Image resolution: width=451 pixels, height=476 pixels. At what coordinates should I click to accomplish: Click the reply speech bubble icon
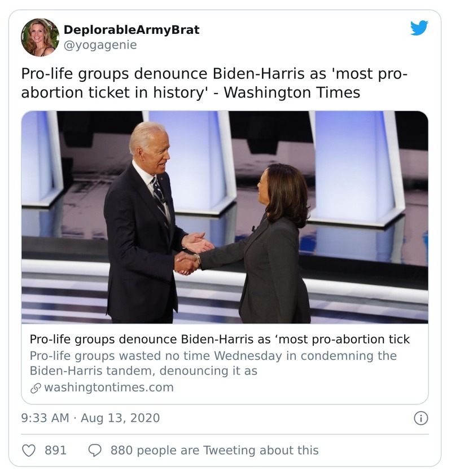click(95, 451)
